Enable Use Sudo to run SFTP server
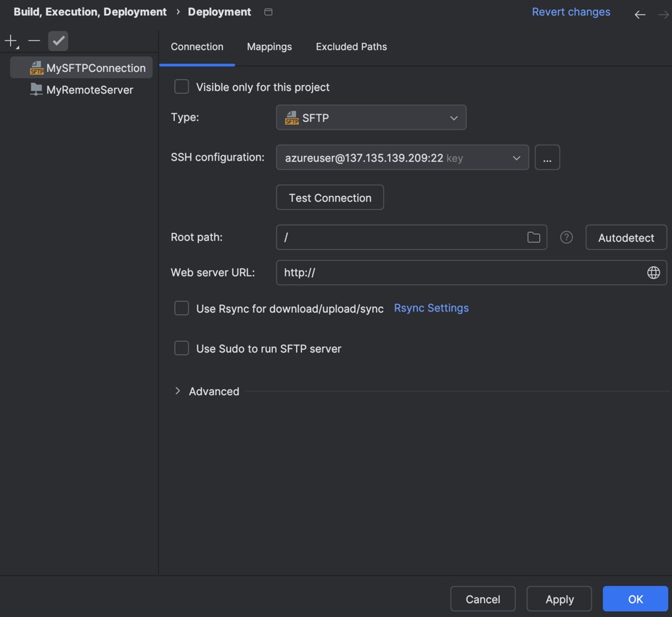The height and width of the screenshot is (617, 672). click(x=181, y=348)
